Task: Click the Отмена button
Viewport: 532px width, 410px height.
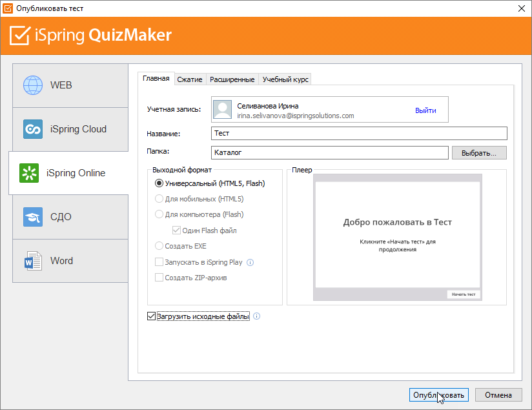Action: 498,395
